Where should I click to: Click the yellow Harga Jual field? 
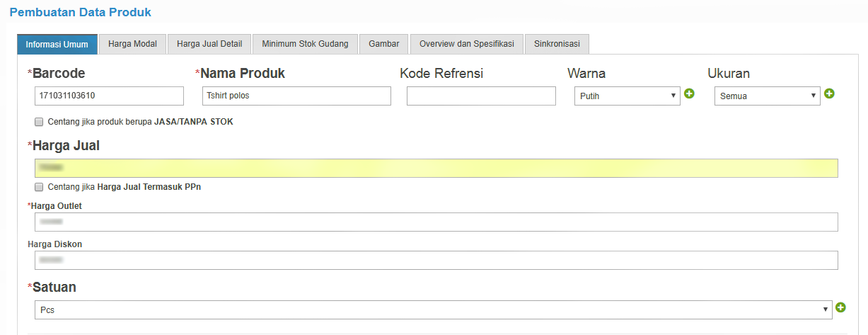(436, 168)
